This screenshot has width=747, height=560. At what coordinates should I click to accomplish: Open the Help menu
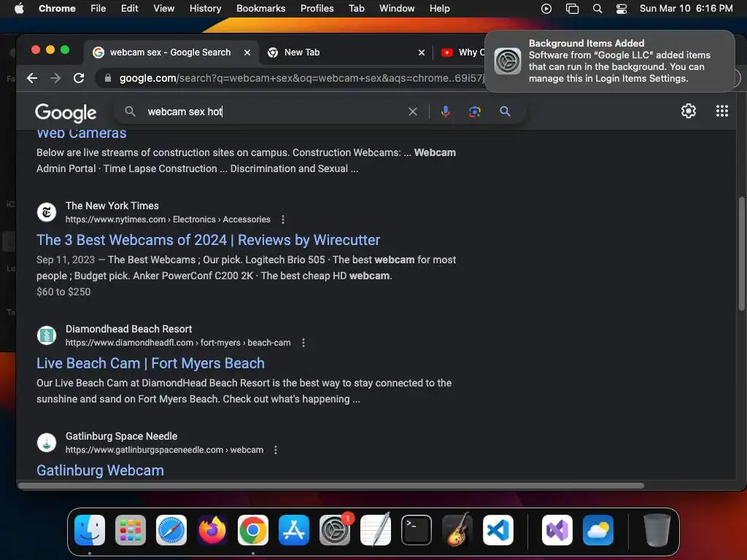click(439, 9)
